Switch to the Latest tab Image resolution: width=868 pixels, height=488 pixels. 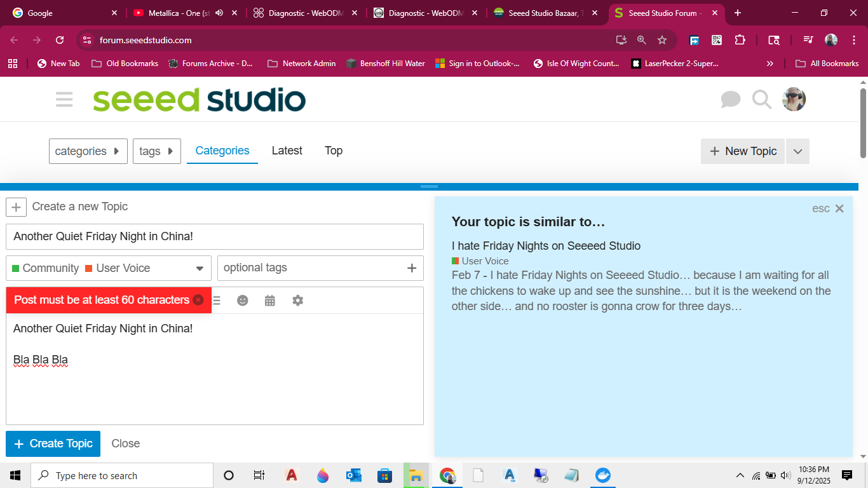point(287,151)
